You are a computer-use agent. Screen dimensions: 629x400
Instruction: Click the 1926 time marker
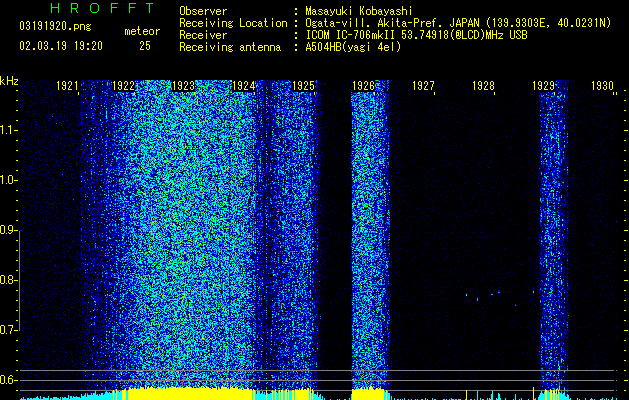coord(363,86)
